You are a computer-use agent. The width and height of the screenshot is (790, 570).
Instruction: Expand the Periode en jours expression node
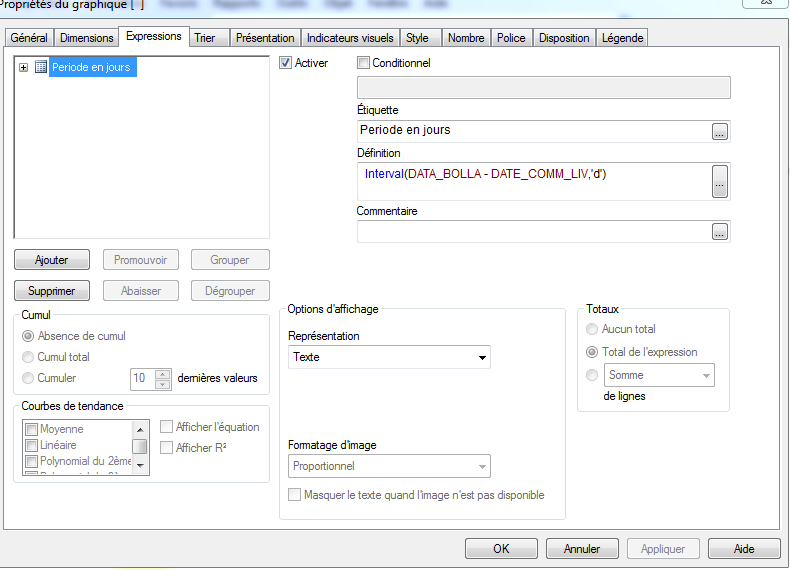click(23, 67)
